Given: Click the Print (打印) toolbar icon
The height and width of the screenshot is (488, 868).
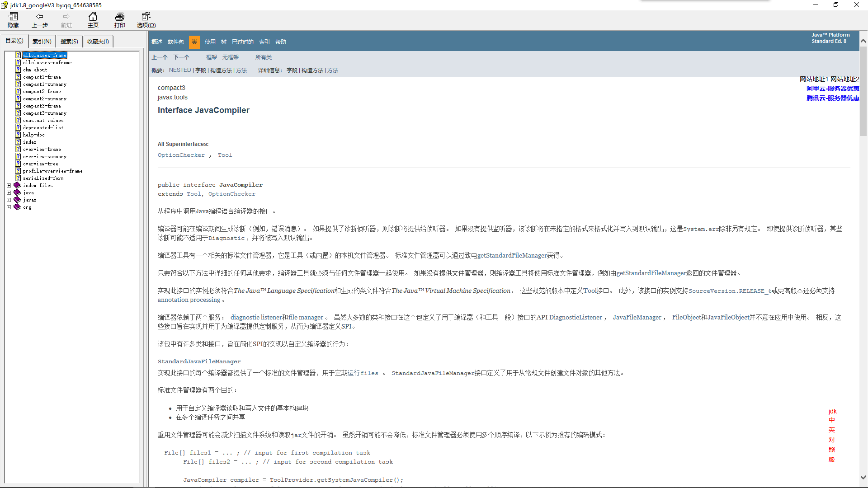Looking at the screenshot, I should click(119, 17).
